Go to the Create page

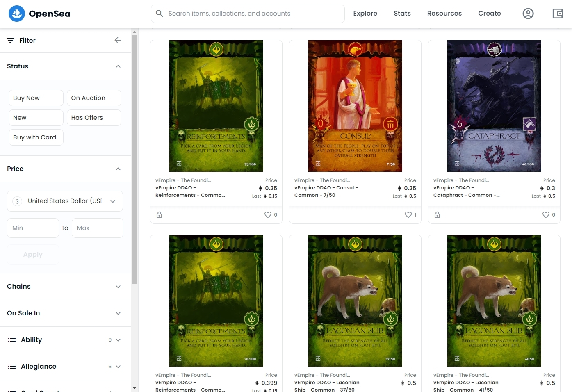coord(490,14)
